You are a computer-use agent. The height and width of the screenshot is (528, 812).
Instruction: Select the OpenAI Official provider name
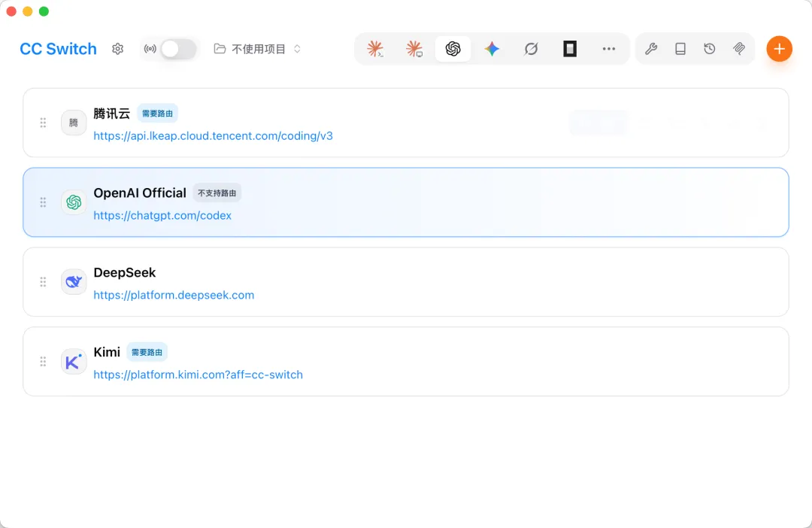coord(140,193)
